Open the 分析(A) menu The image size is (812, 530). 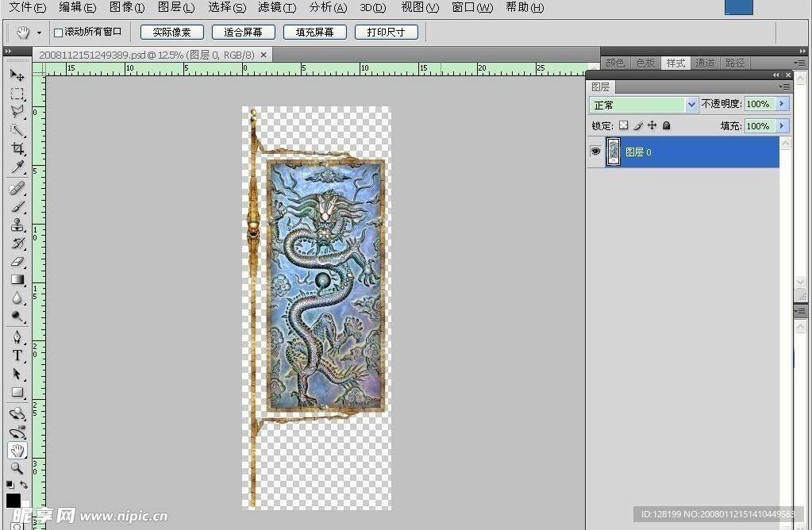click(x=328, y=7)
